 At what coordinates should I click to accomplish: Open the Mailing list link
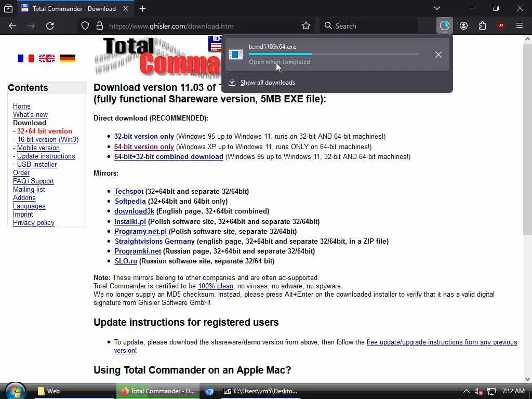click(x=29, y=189)
